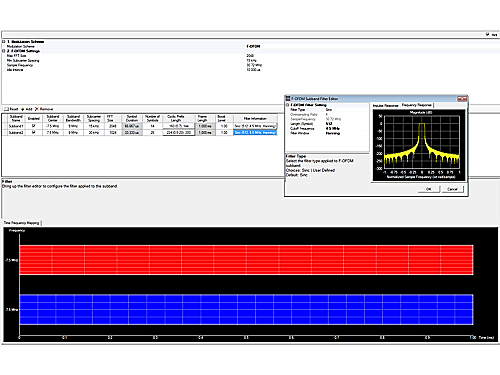Click Subband2 Number of Symbols 28 cell
This screenshot has width=500, height=375.
pyautogui.click(x=152, y=132)
